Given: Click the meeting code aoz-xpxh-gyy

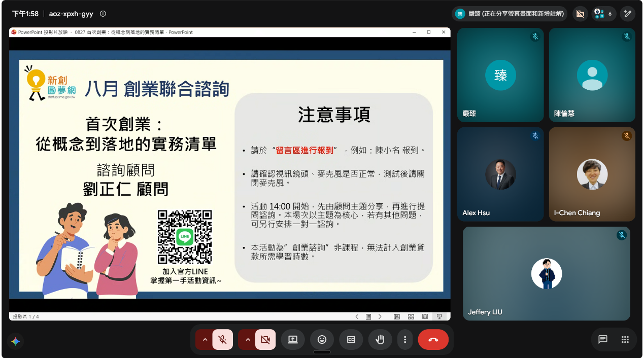Looking at the screenshot, I should click(x=71, y=14).
